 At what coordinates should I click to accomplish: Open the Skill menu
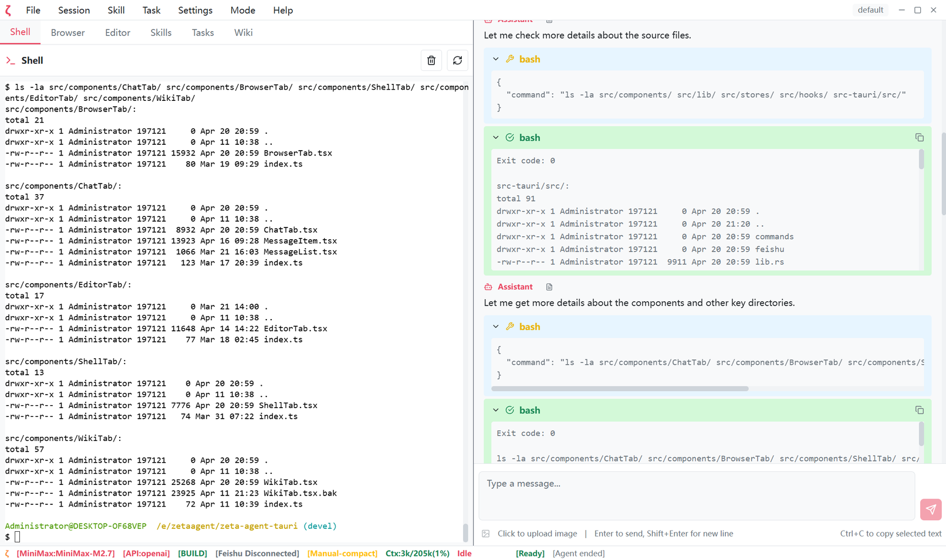[x=116, y=11]
